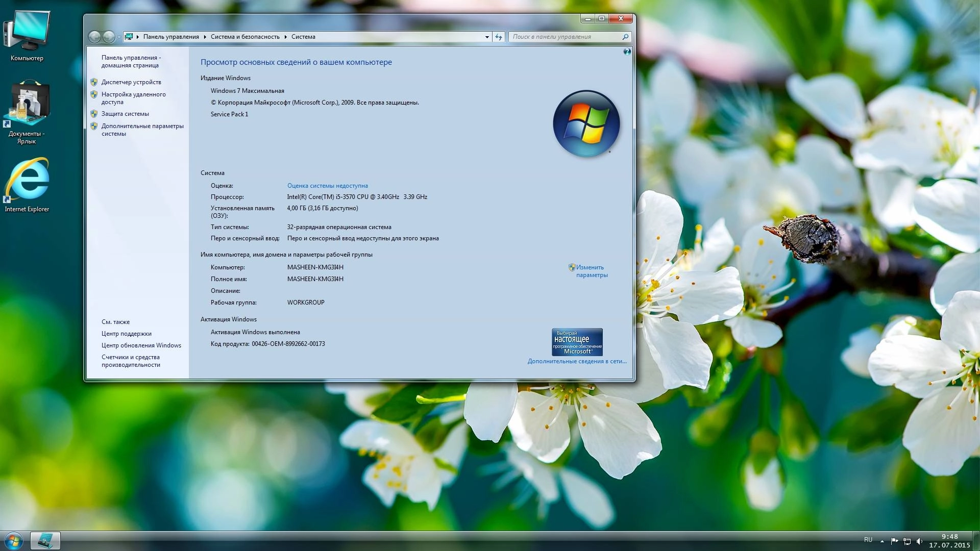This screenshot has width=980, height=551.
Task: Open Диспетчер устройств
Action: point(131,82)
